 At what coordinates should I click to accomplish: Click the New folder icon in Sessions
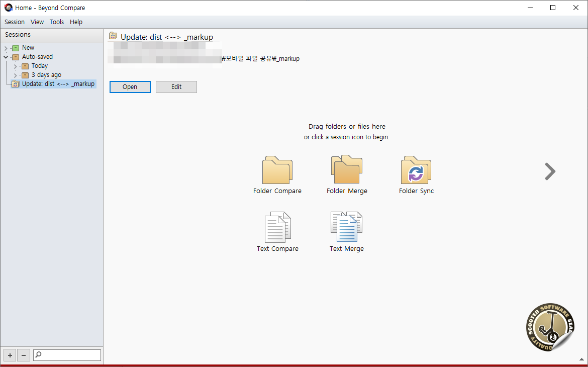click(16, 48)
